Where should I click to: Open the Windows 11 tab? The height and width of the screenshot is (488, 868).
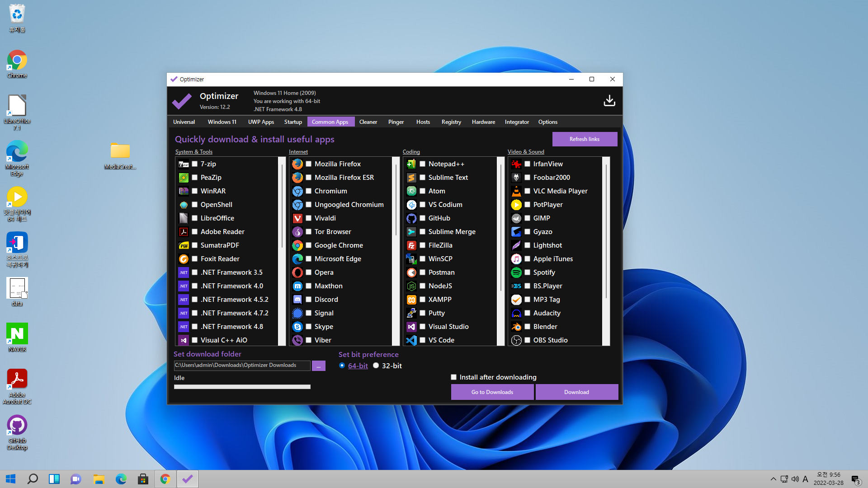[x=222, y=122]
